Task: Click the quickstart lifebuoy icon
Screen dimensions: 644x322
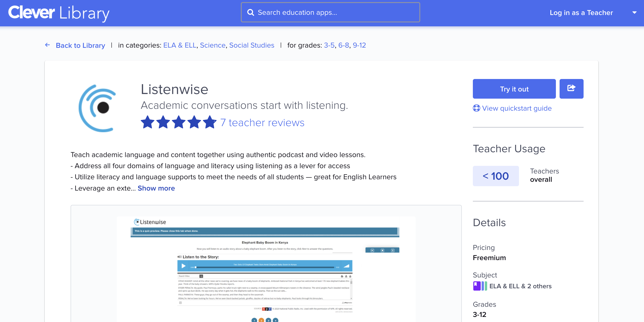Action: pyautogui.click(x=476, y=108)
